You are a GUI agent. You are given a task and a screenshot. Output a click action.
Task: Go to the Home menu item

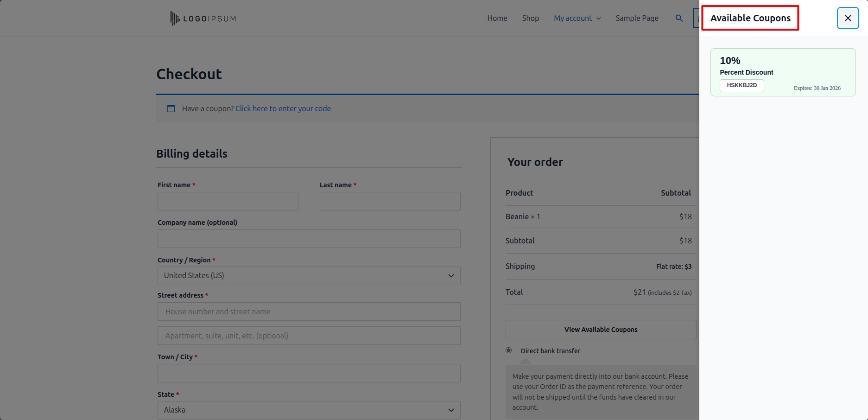(x=497, y=18)
